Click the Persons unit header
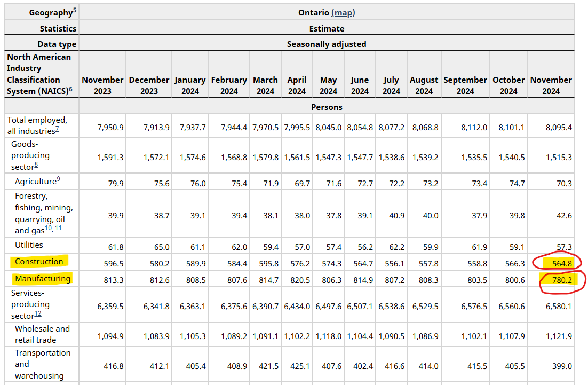 tap(327, 107)
